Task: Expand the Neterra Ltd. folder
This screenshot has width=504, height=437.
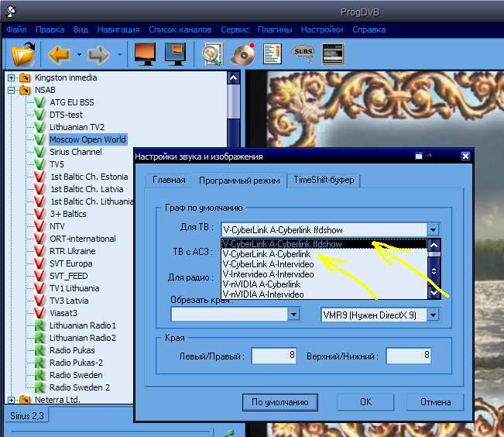Action: [11, 400]
